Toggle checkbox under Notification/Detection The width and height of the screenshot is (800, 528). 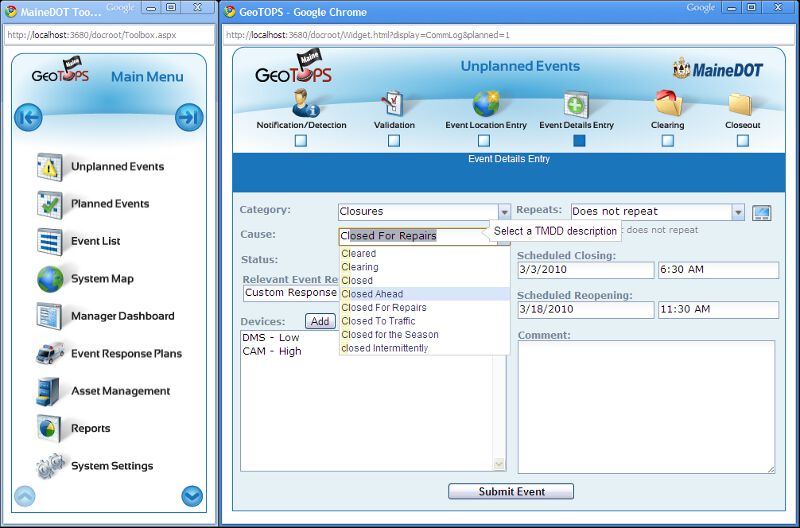301,140
